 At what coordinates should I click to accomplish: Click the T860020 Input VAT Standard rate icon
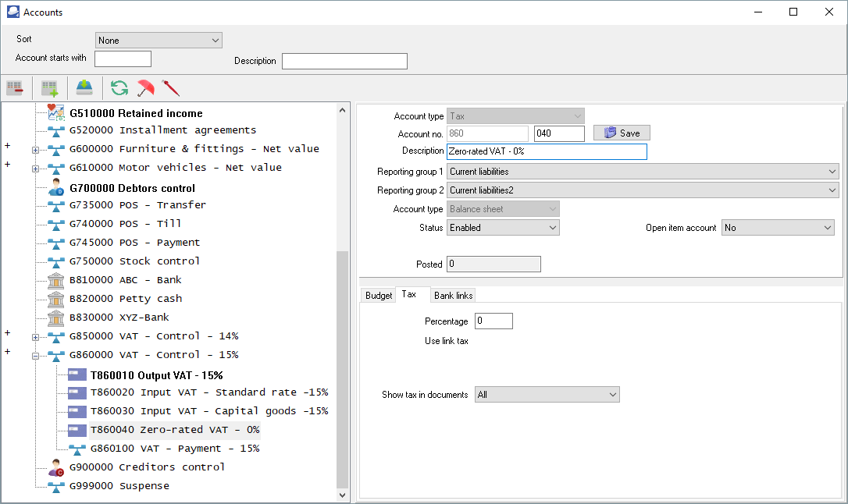77,392
